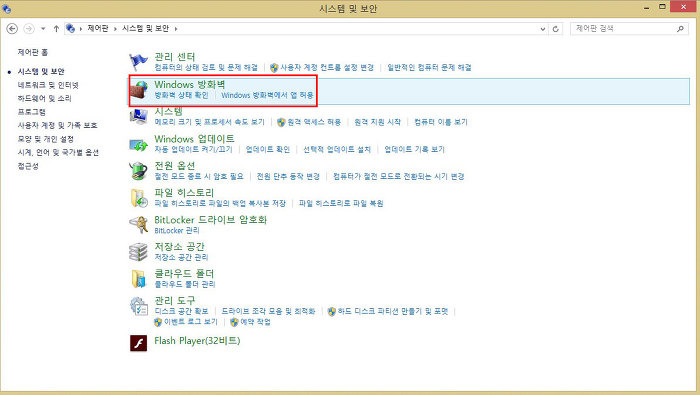
Task: Expand the 시스템 및 보안 breadcrumb arrow
Action: (x=176, y=29)
